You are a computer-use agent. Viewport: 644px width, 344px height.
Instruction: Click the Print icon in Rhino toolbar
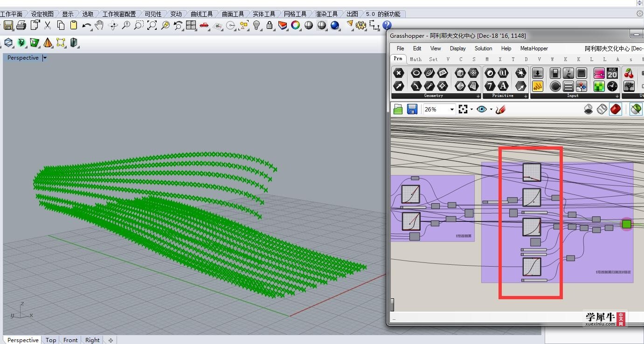pyautogui.click(x=21, y=25)
